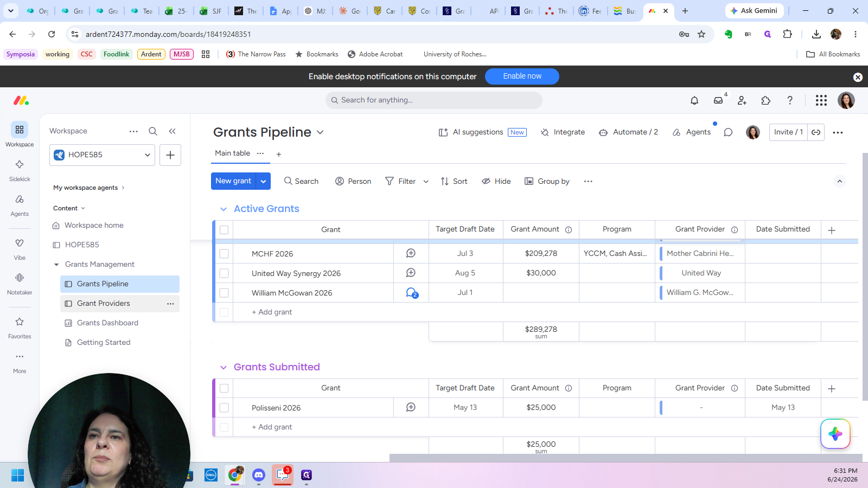
Task: Open Grant Providers row three-dot menu
Action: coord(170,304)
